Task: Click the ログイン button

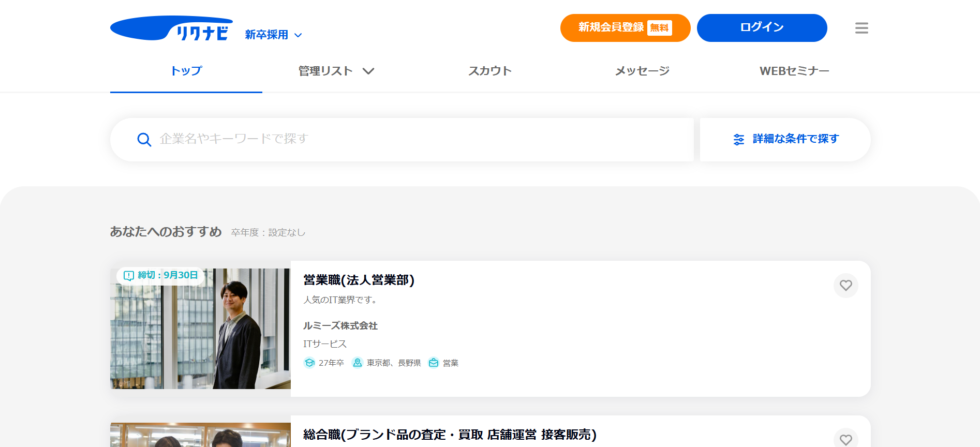Action: click(762, 28)
